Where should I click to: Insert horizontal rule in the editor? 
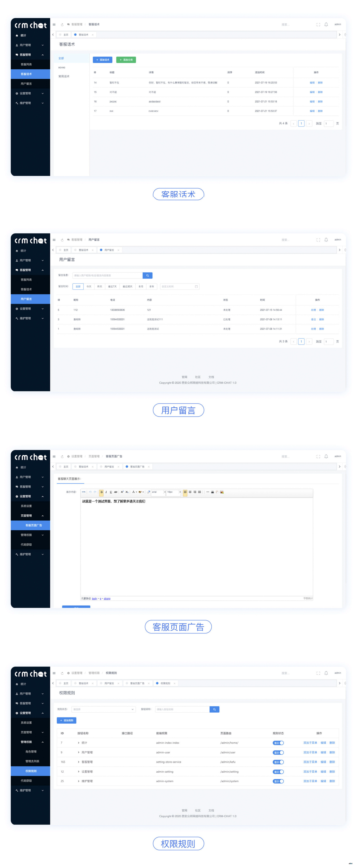pos(208,492)
